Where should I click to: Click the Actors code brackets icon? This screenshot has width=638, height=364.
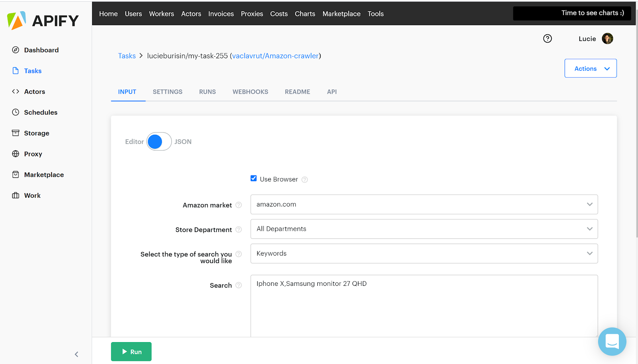click(x=16, y=91)
